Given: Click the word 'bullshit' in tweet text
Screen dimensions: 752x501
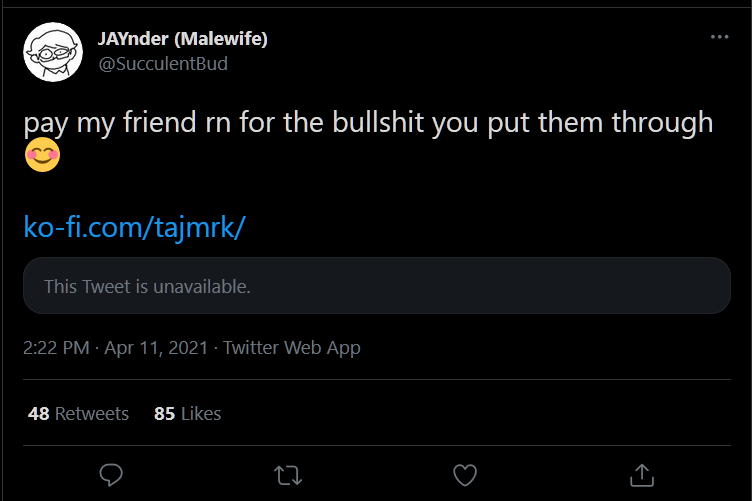Looking at the screenshot, I should [378, 122].
